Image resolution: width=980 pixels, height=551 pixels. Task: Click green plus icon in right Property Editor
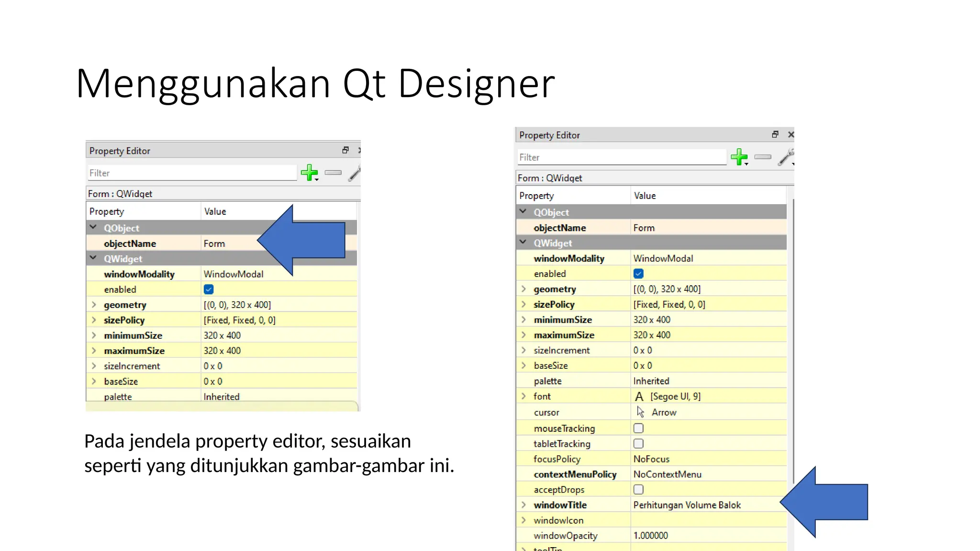[739, 156]
